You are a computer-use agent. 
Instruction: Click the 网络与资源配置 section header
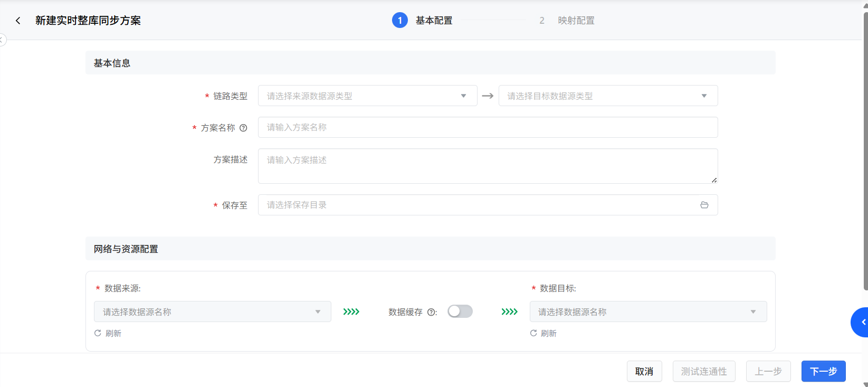(430, 249)
